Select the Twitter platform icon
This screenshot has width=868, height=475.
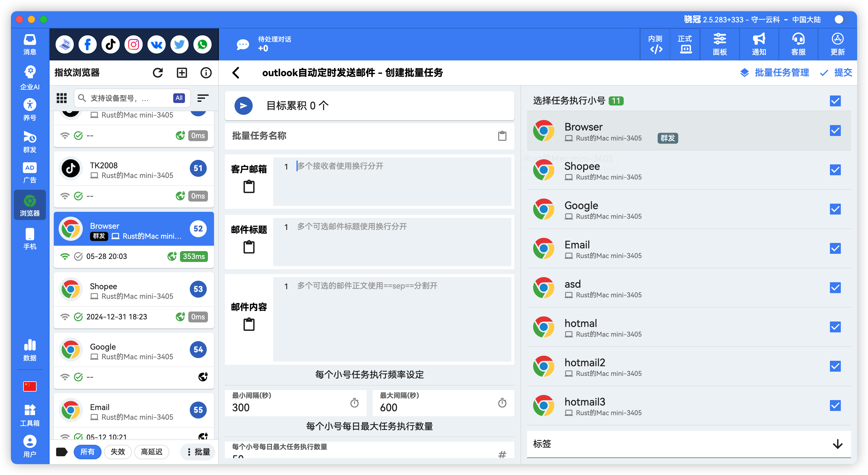(x=179, y=44)
